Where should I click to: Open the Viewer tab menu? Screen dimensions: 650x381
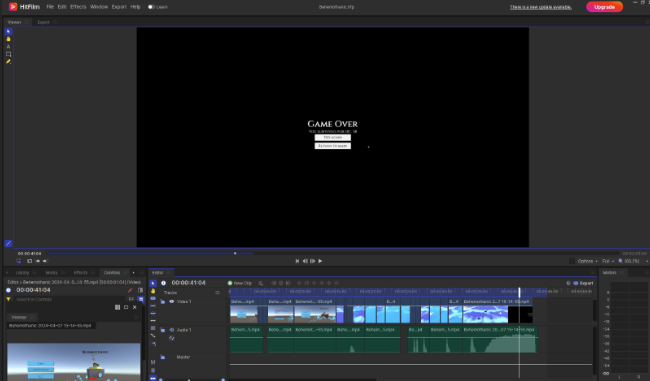pos(27,22)
